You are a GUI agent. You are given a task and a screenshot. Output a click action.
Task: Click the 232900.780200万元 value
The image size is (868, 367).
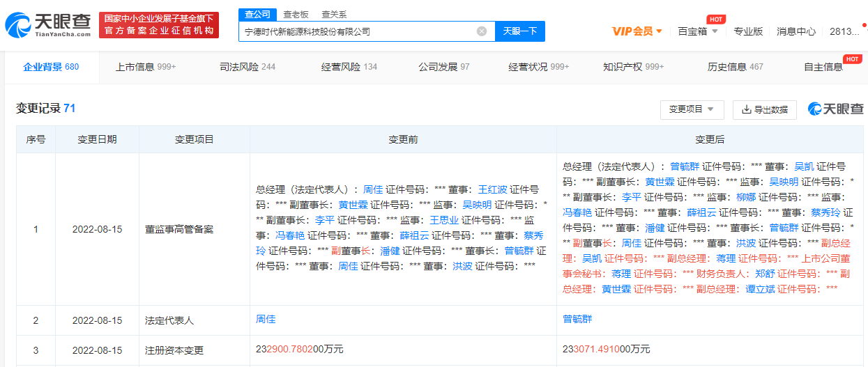click(x=300, y=349)
